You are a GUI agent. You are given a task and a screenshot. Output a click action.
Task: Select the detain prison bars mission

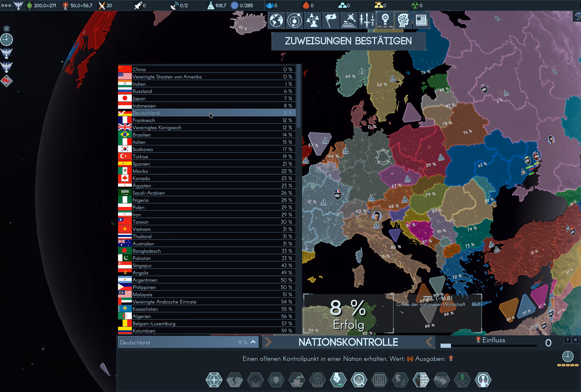(379, 380)
